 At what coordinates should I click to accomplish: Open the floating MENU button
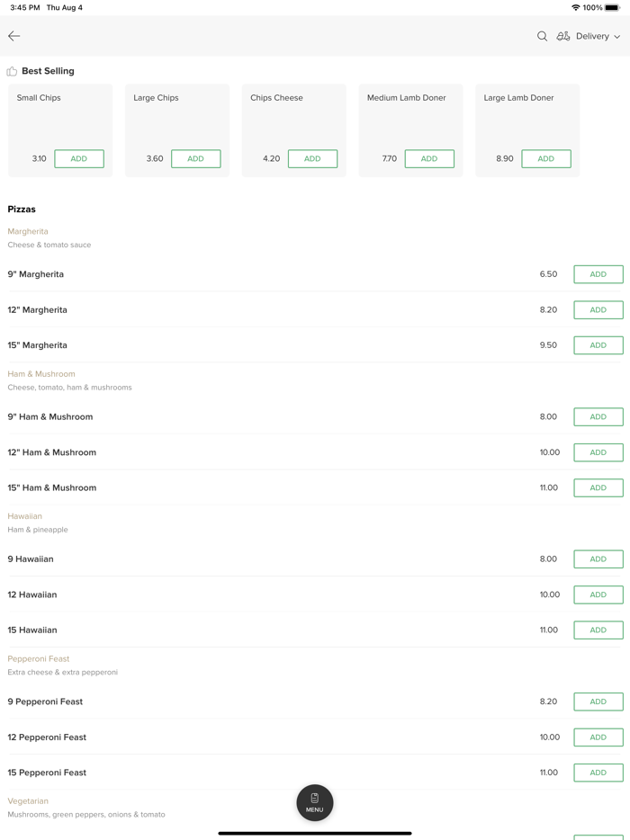(x=315, y=802)
